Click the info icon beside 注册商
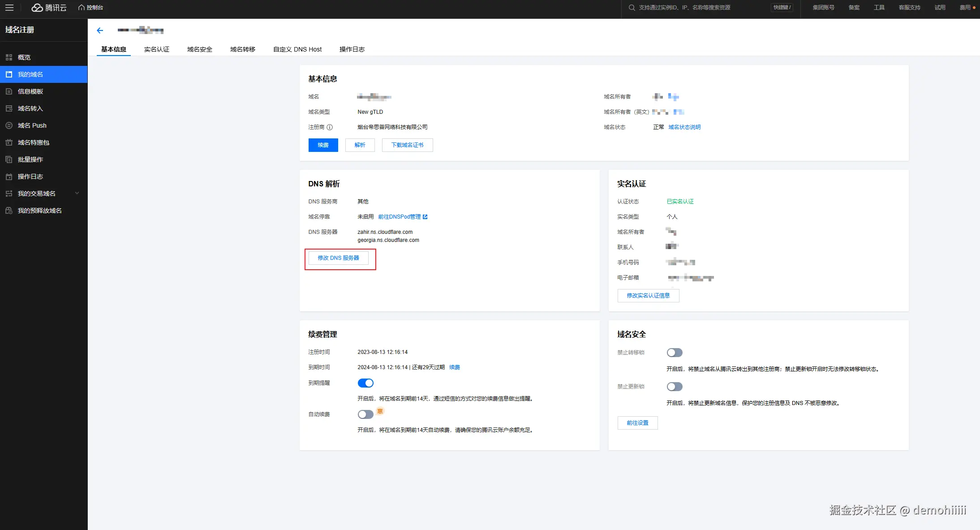 point(330,127)
